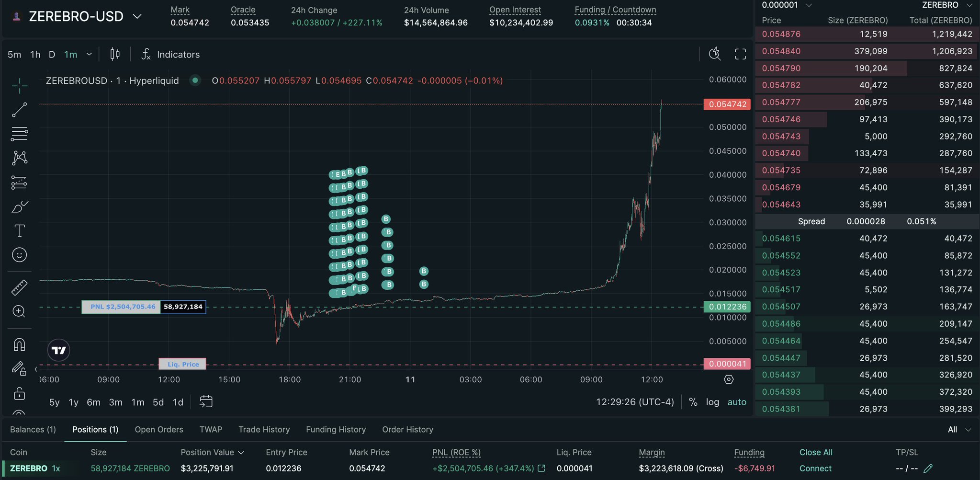Image resolution: width=980 pixels, height=480 pixels.
Task: Click the Close All link
Action: point(816,452)
